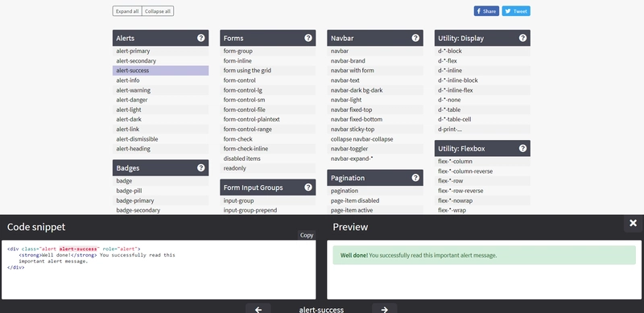Open help for Form Input Groups section

308,187
